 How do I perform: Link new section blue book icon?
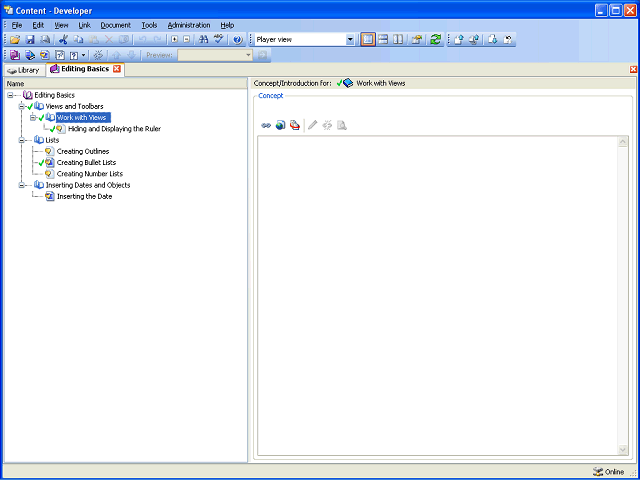[30, 55]
